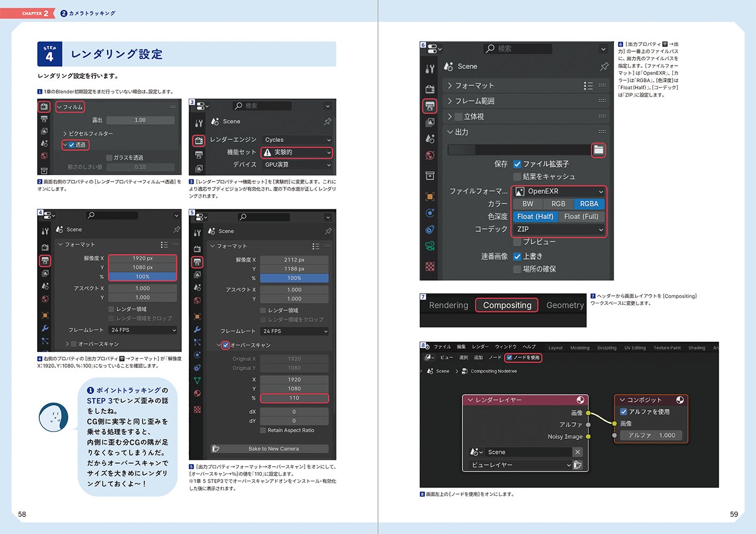
Task: Open ファイルフォーマット dropdown showing OpenEXR
Action: tap(559, 191)
